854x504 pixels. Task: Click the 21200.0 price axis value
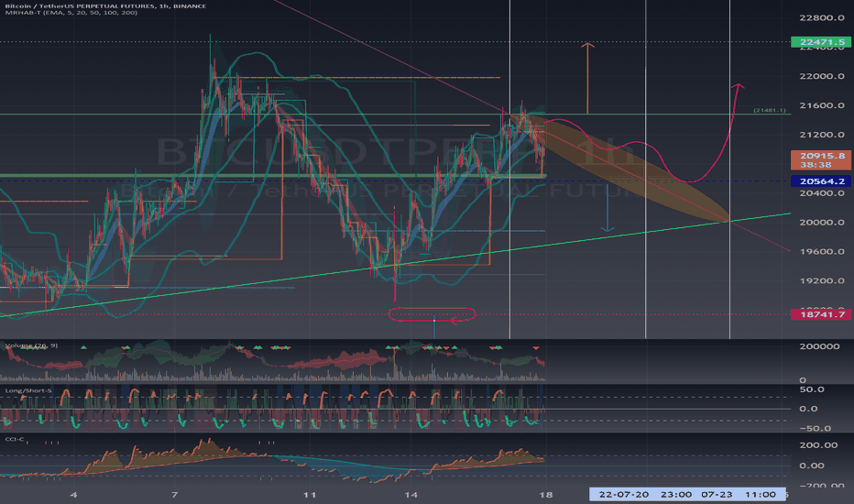[822, 135]
